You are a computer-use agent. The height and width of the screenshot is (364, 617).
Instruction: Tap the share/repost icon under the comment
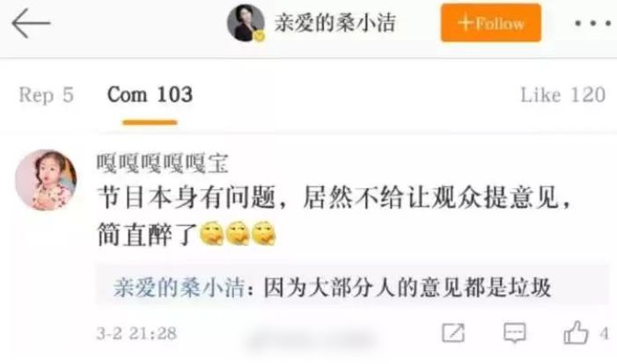pyautogui.click(x=453, y=333)
